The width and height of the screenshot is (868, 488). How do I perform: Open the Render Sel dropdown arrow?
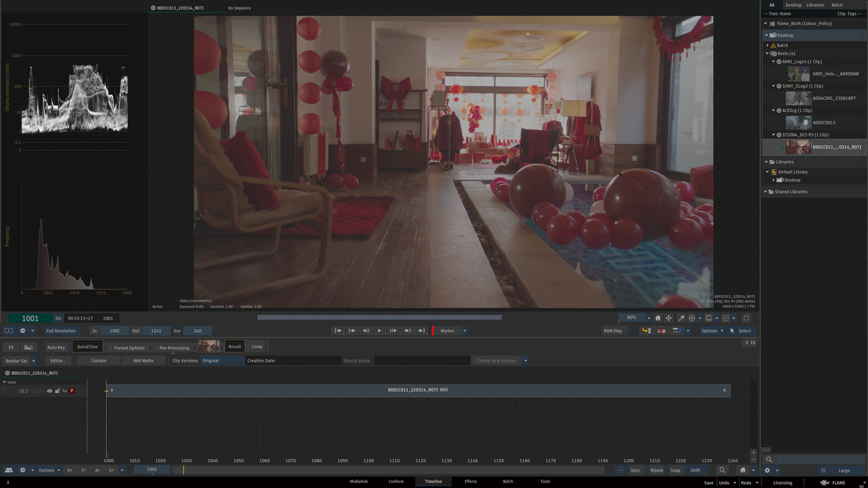pos(33,360)
